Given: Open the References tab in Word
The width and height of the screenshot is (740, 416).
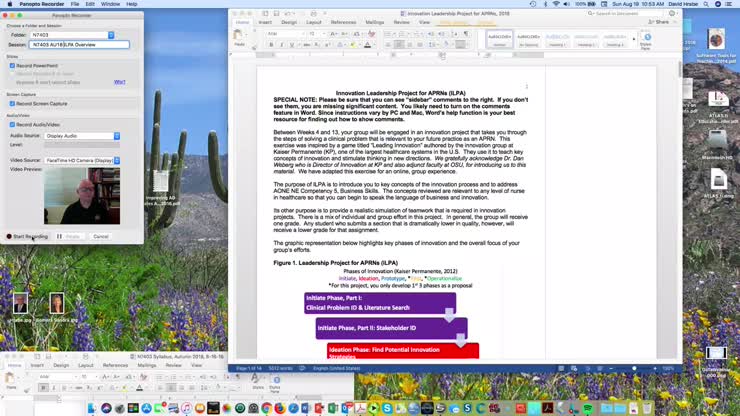Looking at the screenshot, I should (x=343, y=22).
